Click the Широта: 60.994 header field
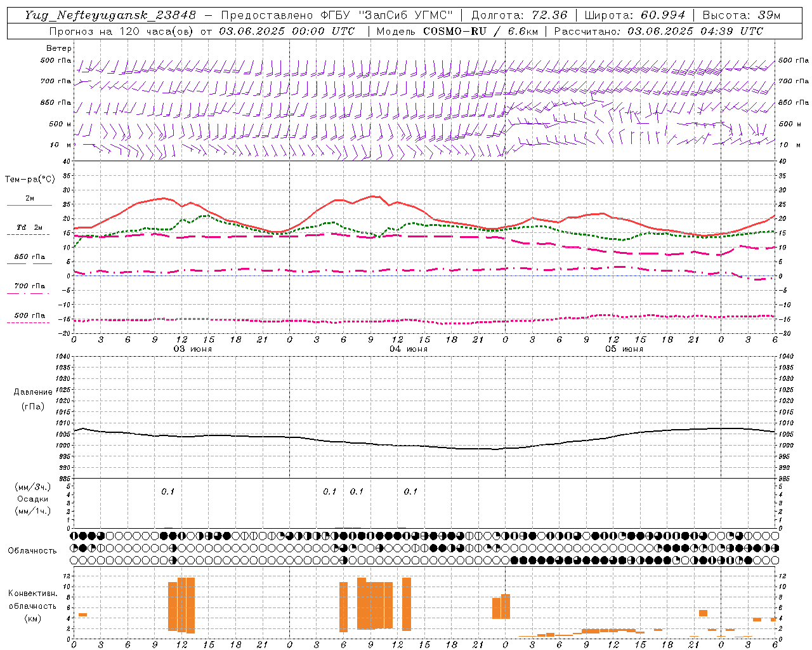 pos(635,15)
